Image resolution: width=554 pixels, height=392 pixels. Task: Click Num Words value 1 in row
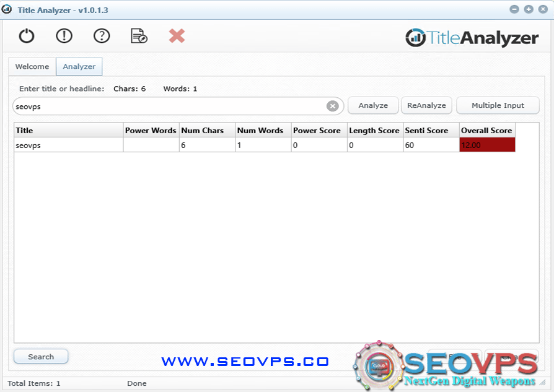pos(263,145)
